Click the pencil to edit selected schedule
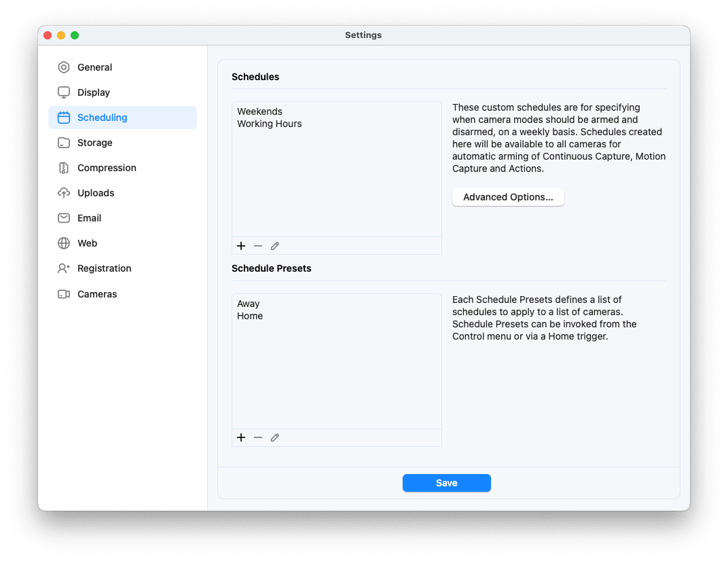This screenshot has width=728, height=561. 275,246
